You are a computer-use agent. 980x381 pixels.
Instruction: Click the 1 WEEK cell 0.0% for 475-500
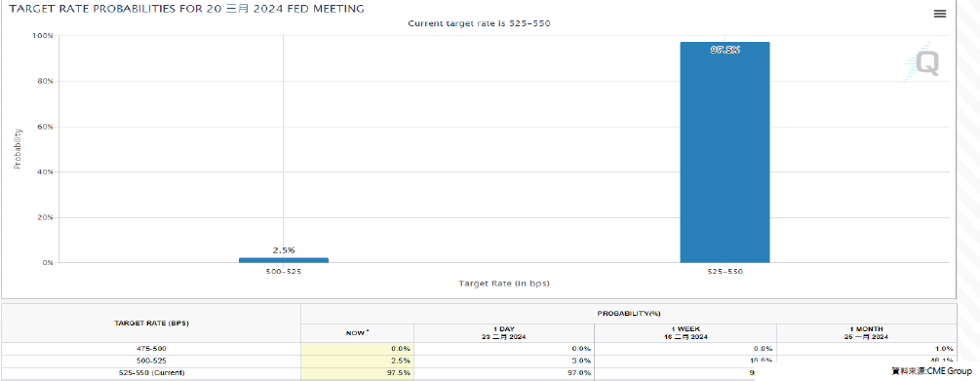click(x=685, y=349)
